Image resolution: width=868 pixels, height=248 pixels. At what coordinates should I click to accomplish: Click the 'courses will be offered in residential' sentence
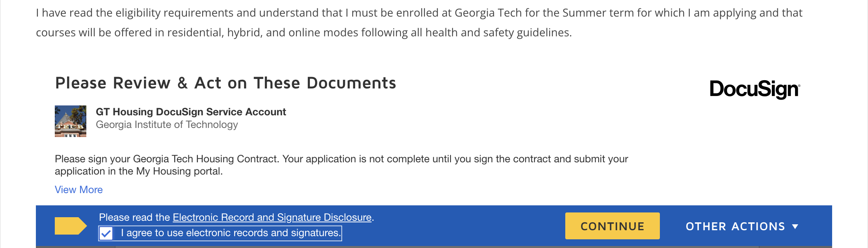tap(304, 32)
